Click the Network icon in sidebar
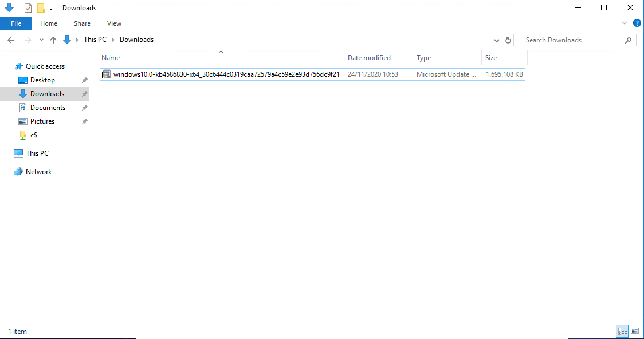 (18, 172)
